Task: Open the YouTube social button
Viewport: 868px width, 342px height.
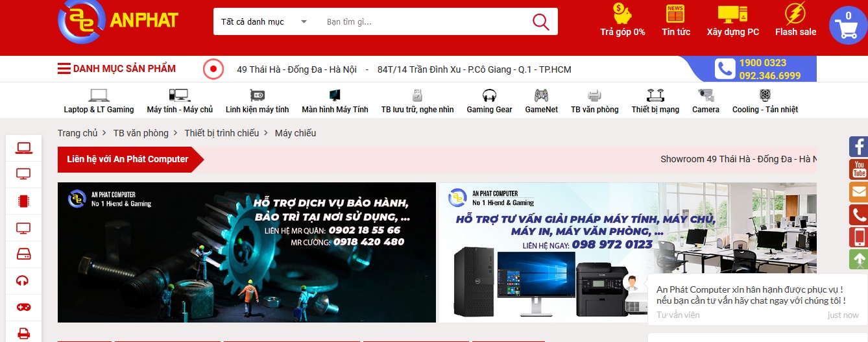Action: click(859, 169)
